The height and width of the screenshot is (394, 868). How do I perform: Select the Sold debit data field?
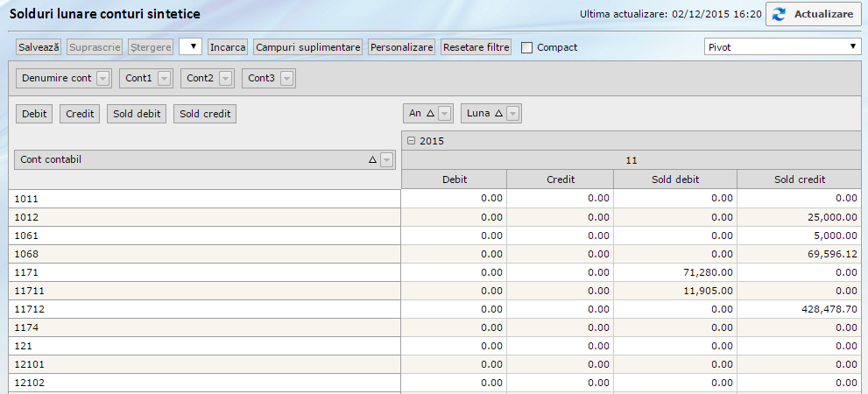138,113
